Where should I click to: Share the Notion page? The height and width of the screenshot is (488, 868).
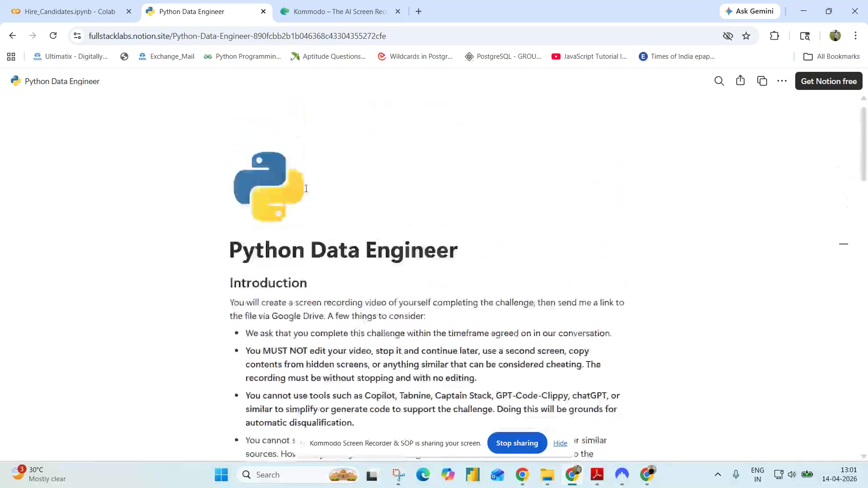coord(740,81)
